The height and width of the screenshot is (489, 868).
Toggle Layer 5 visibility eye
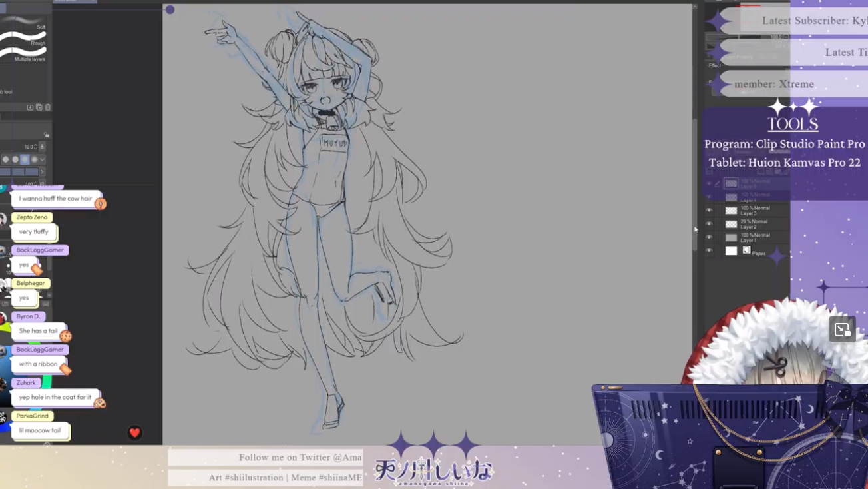coord(709,183)
